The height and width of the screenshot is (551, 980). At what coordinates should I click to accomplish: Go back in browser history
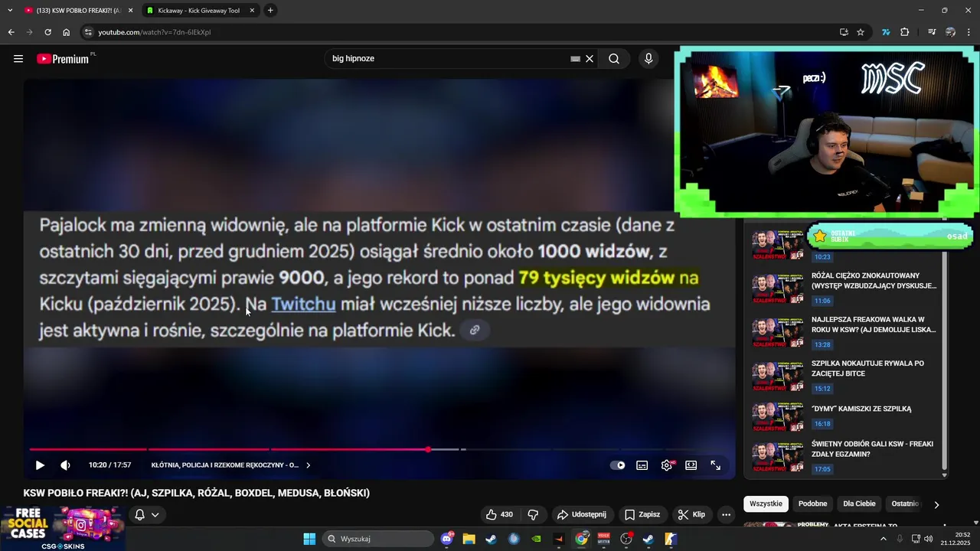click(x=11, y=32)
